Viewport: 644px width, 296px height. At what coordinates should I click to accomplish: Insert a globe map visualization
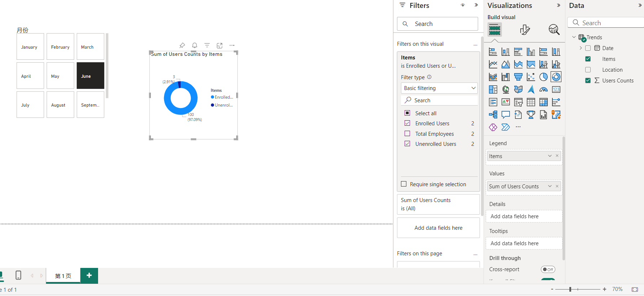pos(506,90)
